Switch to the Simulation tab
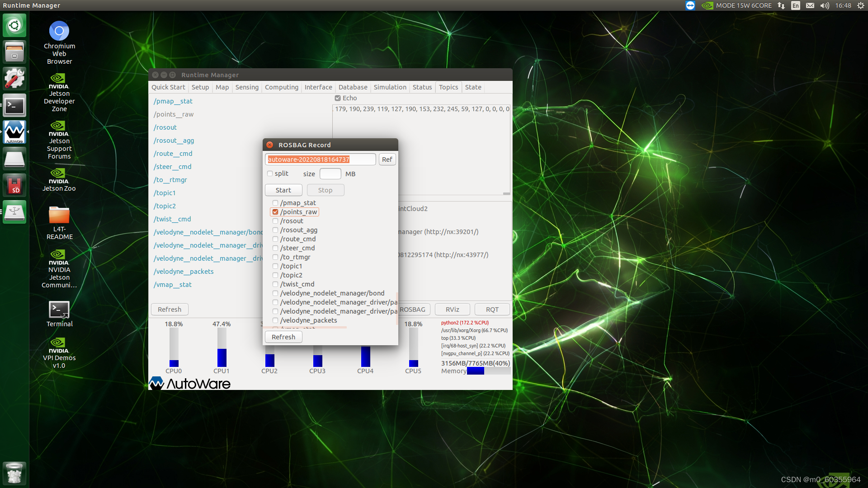 tap(390, 87)
